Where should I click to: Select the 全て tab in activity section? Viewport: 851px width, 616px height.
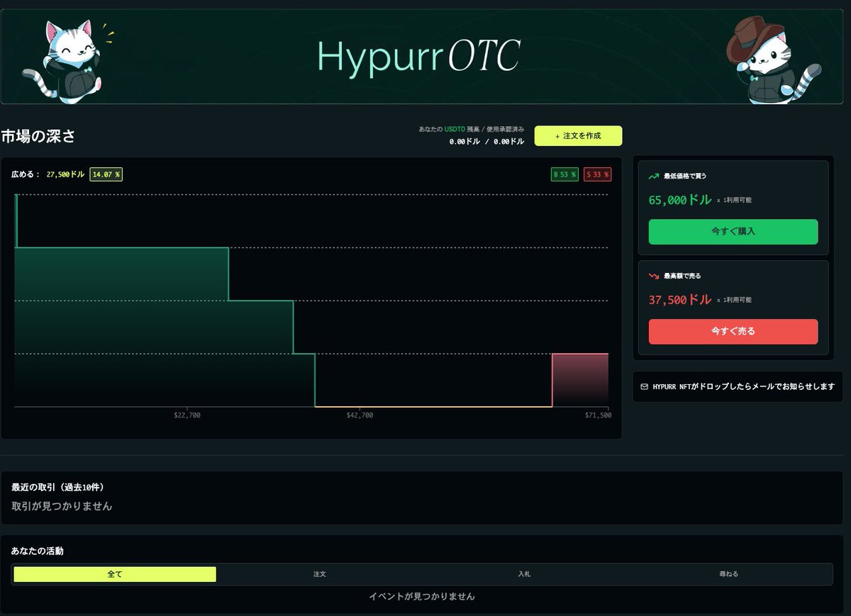pyautogui.click(x=115, y=574)
